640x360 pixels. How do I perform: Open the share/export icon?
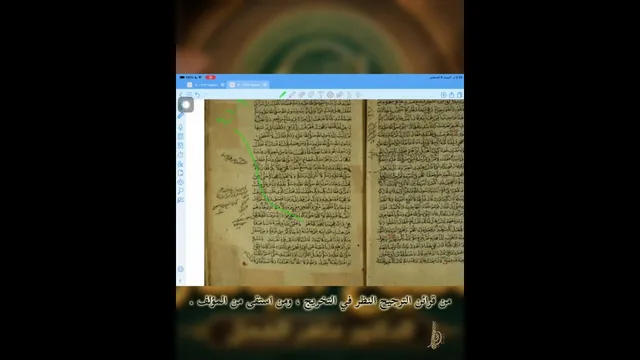(452, 95)
